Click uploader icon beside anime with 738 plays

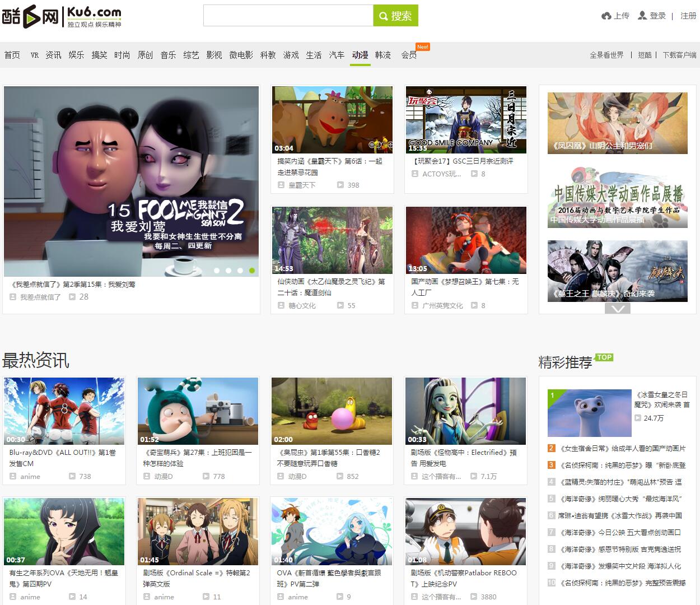point(13,476)
